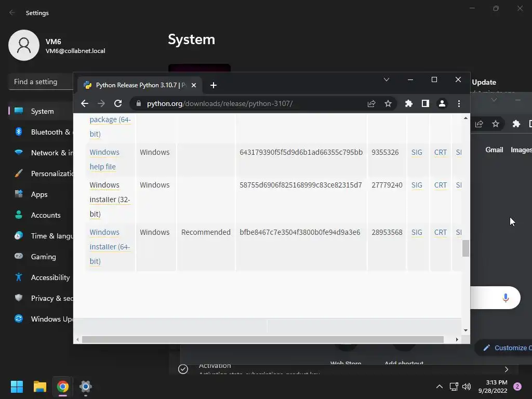
Task: Open the volume speaker tray icon
Action: click(x=467, y=387)
